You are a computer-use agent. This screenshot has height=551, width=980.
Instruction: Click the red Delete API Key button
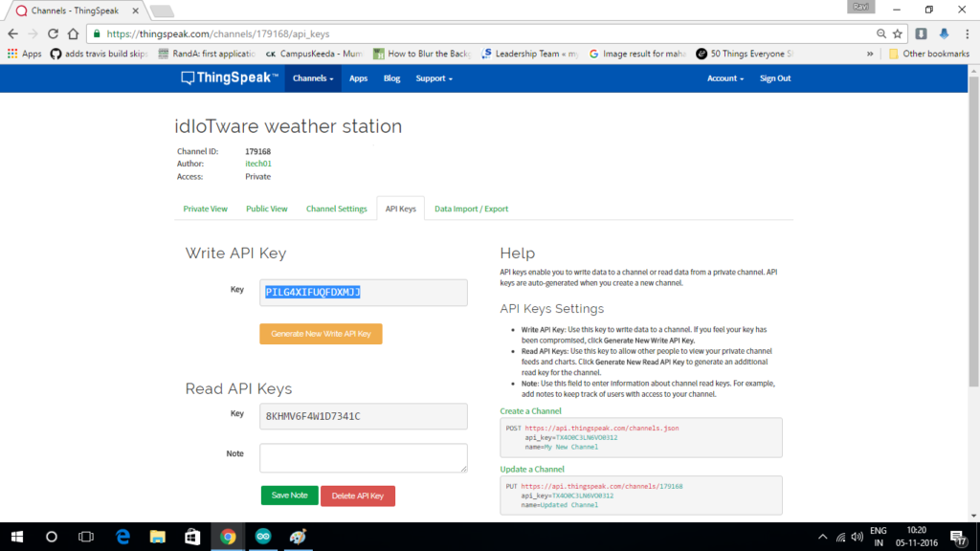coord(358,496)
